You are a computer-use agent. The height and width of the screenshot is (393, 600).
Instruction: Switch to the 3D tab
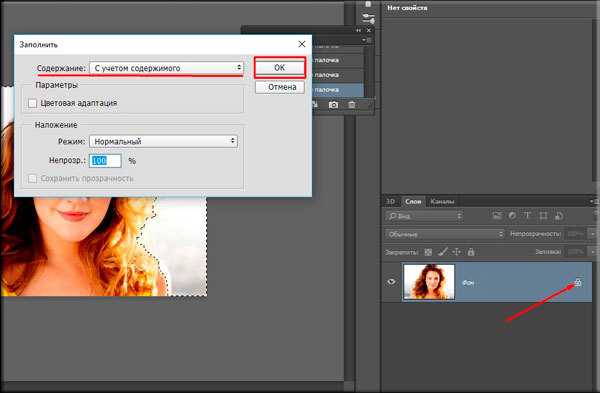coord(390,201)
